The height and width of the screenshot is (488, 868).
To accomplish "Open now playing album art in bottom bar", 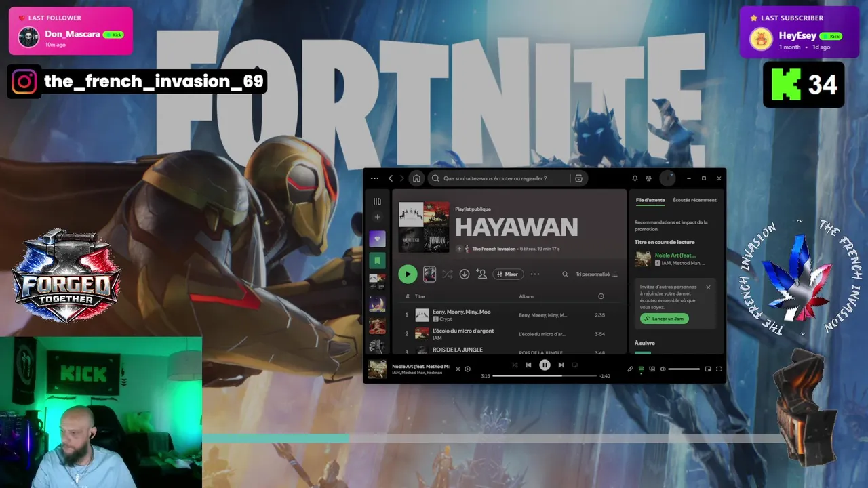I will (377, 369).
